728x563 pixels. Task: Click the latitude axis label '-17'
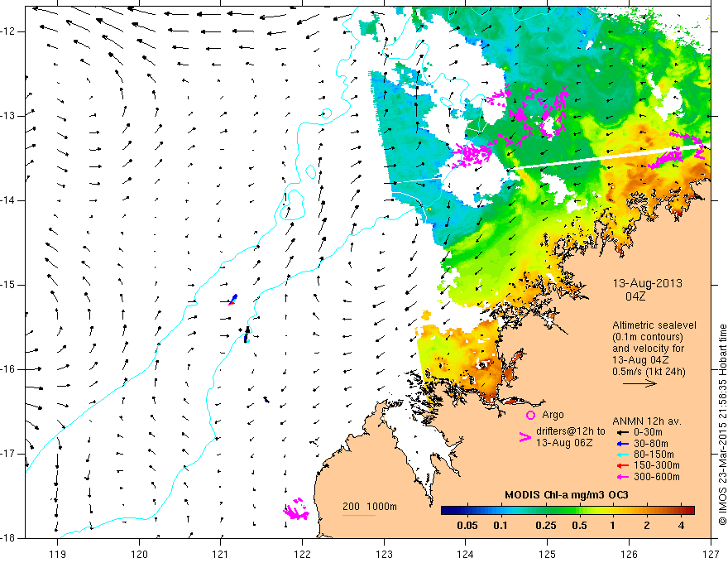coord(8,454)
